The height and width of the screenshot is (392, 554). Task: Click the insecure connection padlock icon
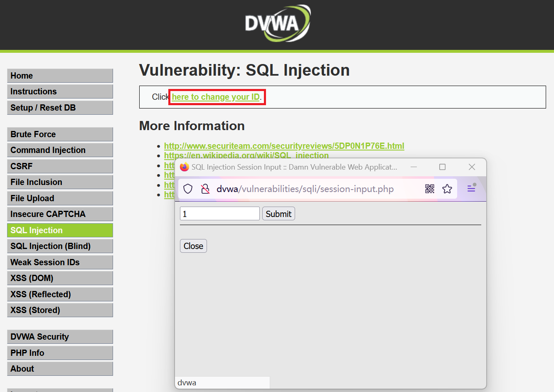(205, 189)
